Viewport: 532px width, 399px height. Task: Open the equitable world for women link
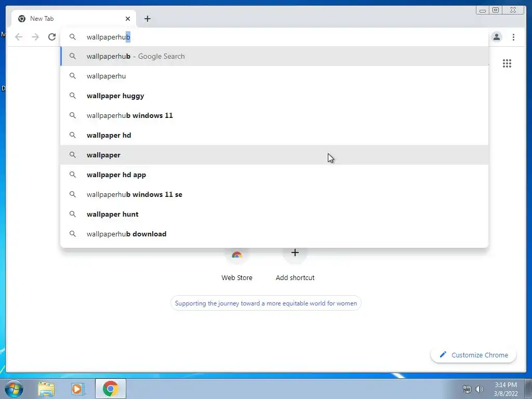265,303
